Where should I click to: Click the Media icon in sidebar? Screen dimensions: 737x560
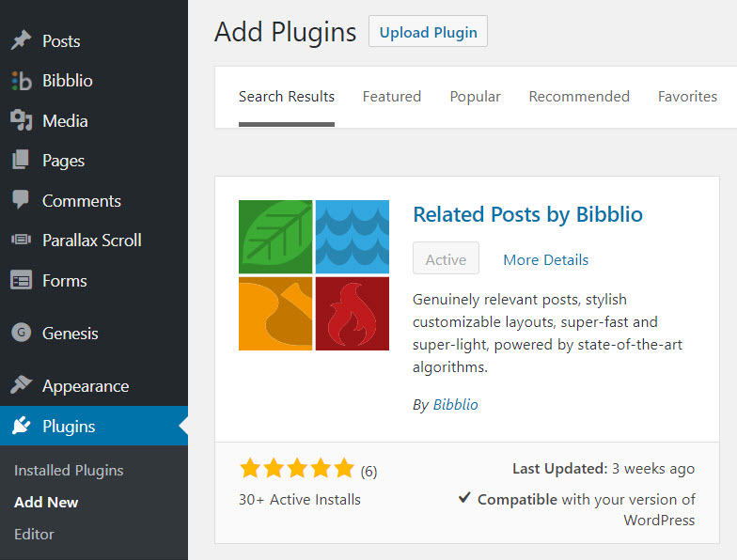click(x=21, y=120)
